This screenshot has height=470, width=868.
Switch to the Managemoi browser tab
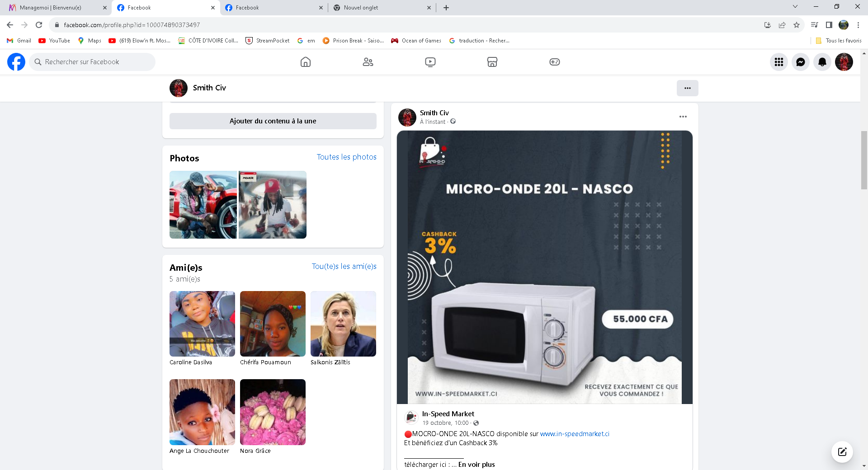pos(54,8)
